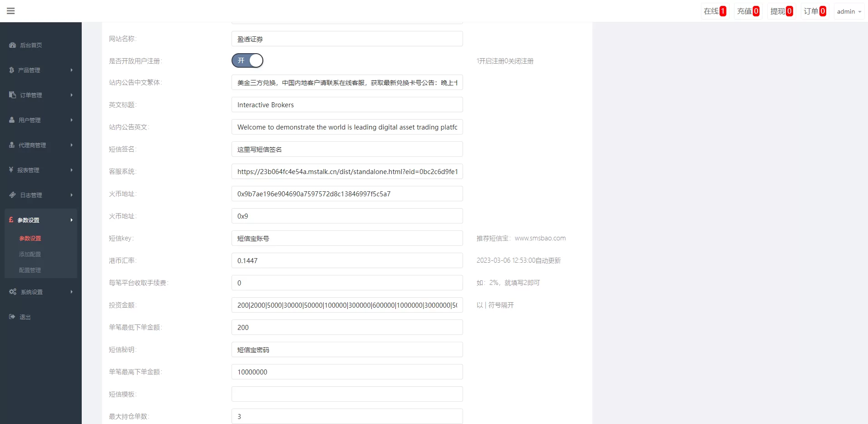This screenshot has width=868, height=424.
Task: Expand the 代理商管理 submenu arrow
Action: point(71,145)
